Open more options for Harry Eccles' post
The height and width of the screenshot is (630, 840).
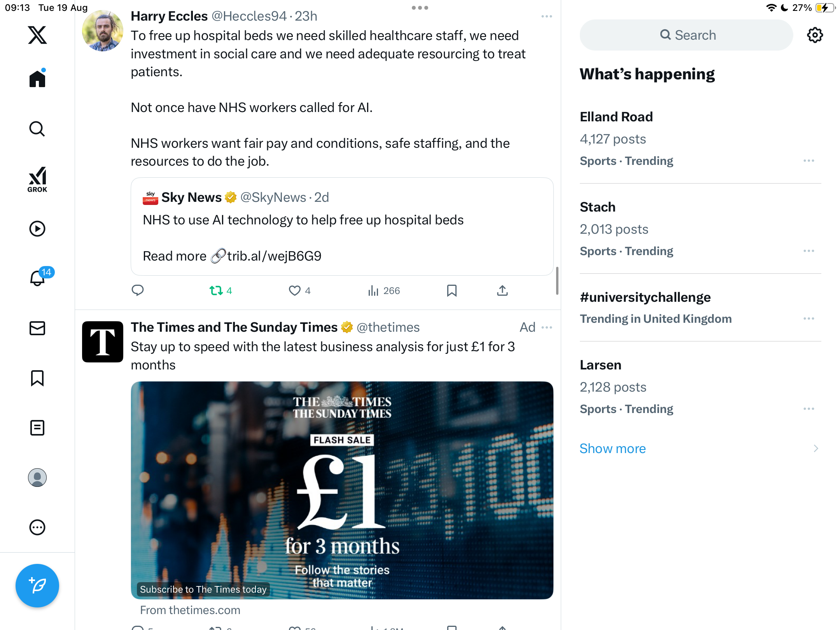[x=546, y=16]
